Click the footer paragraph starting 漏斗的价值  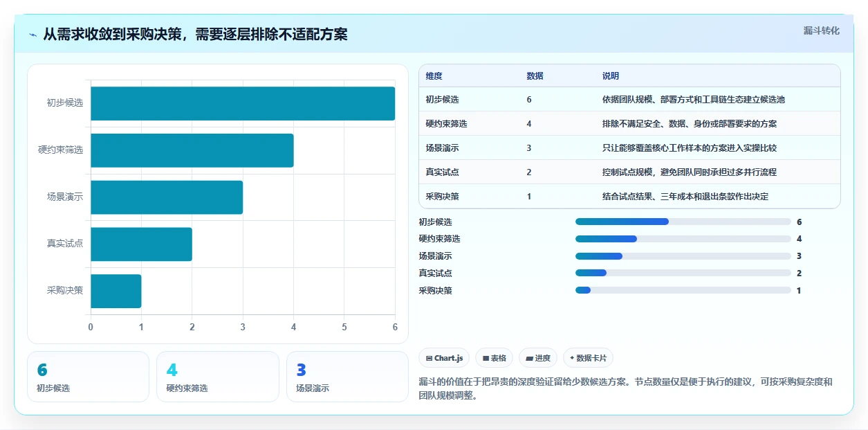click(626, 390)
